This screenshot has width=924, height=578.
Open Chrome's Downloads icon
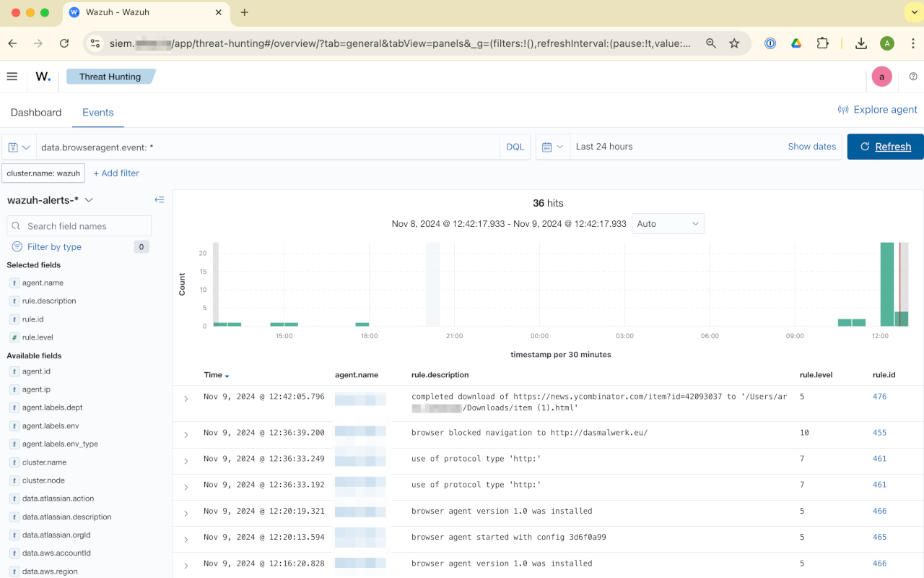click(x=860, y=43)
